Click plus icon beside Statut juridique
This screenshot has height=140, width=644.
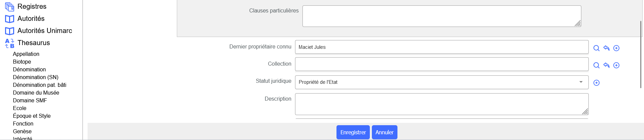point(596,83)
